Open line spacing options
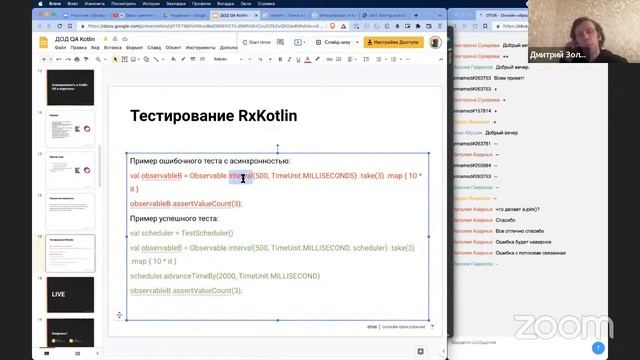 (366, 60)
